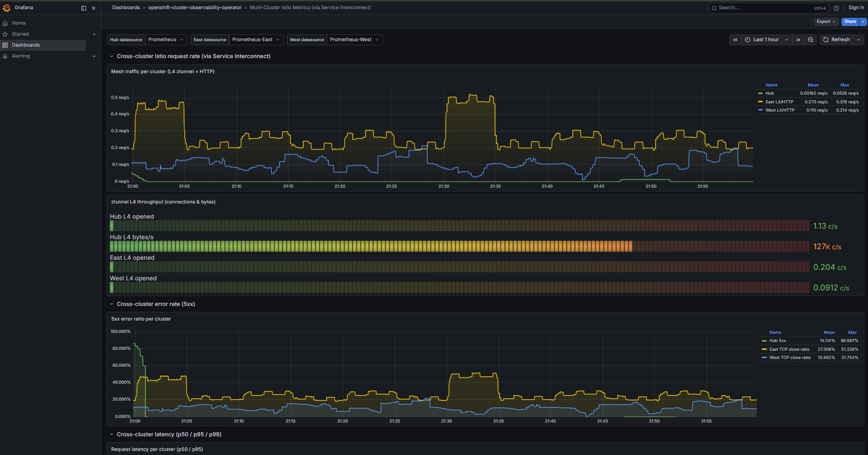Sort mesh traffic legend by Name
Screen dimensions: 868x455
[771, 85]
